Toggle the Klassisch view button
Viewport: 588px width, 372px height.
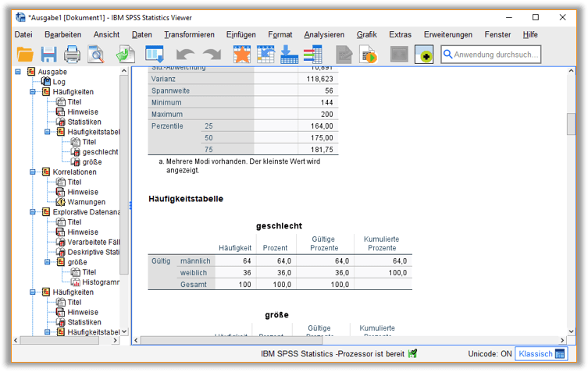[x=541, y=353]
